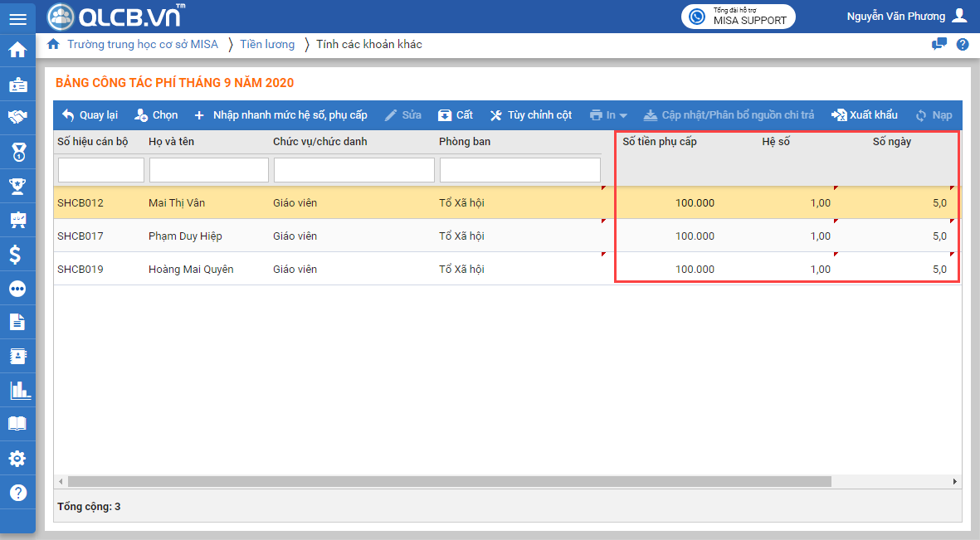Go to the Home icon in sidebar

click(x=17, y=50)
